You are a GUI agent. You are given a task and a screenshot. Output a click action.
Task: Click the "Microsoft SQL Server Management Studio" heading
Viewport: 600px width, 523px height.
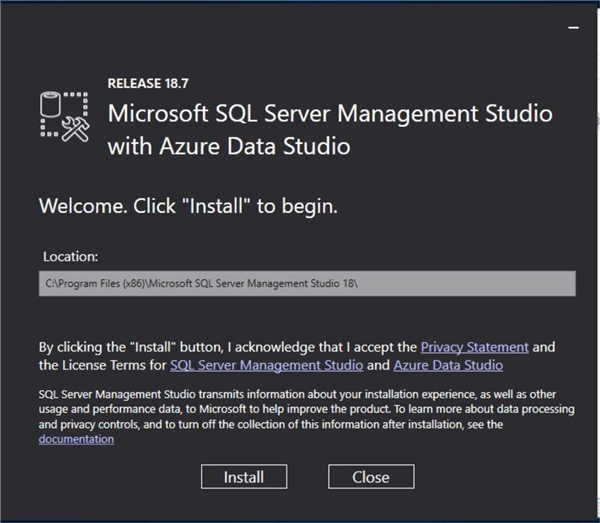330,112
